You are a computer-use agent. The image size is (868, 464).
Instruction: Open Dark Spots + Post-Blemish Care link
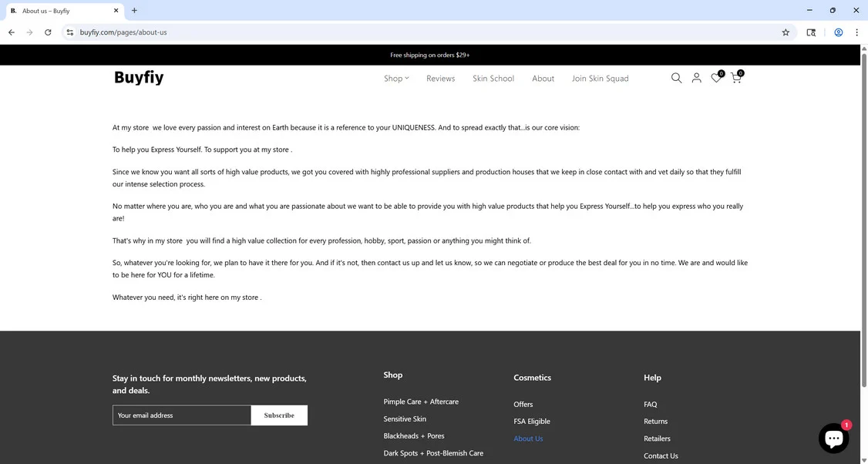(x=433, y=453)
